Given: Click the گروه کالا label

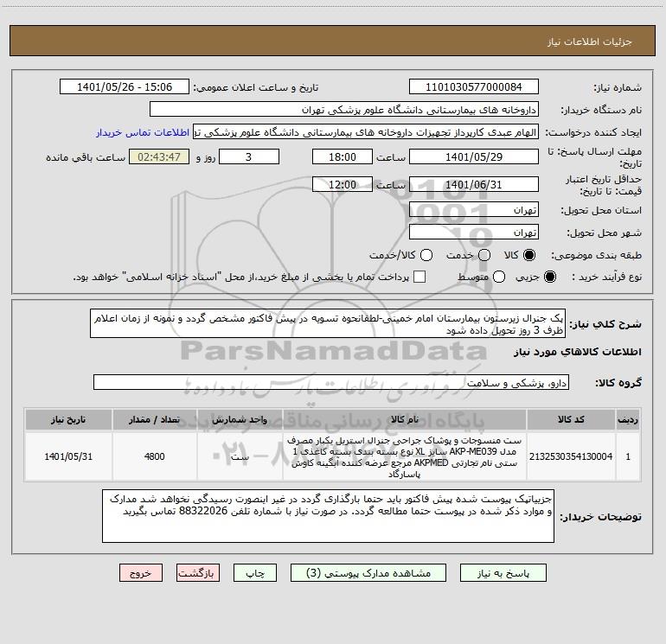Looking at the screenshot, I should (x=618, y=383).
